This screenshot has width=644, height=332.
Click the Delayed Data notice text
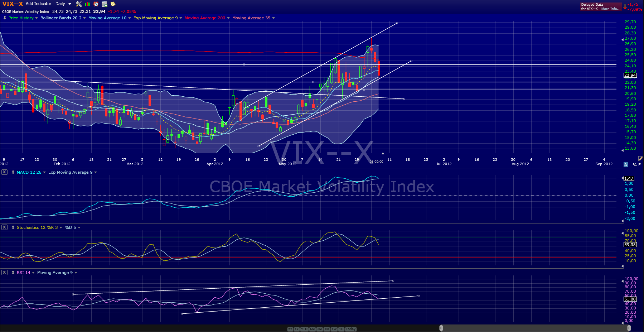[x=592, y=5]
